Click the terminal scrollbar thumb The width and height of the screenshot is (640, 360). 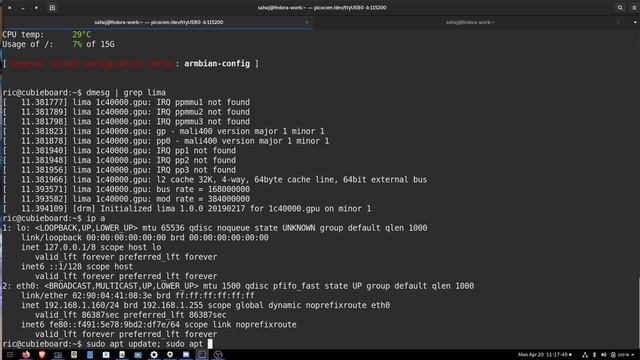[x=638, y=313]
